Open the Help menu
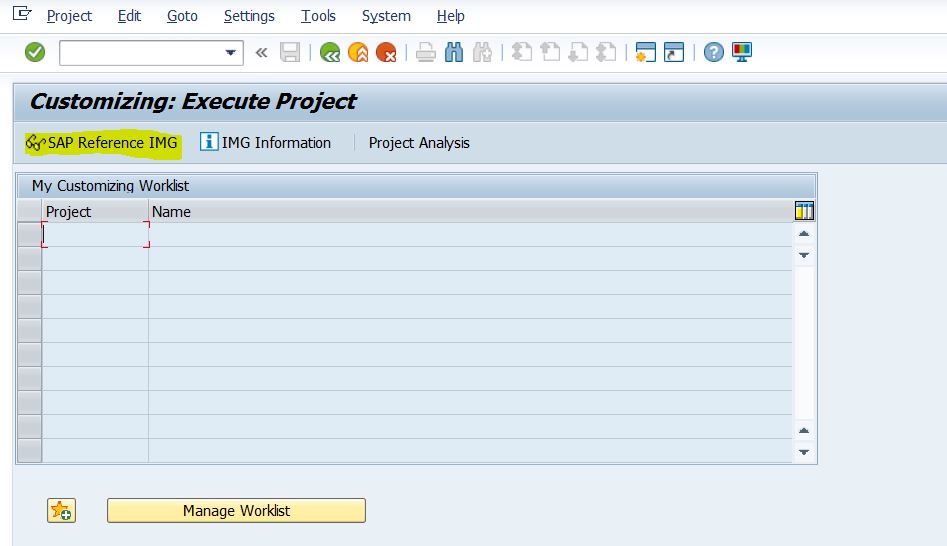This screenshot has height=546, width=947. pos(451,16)
